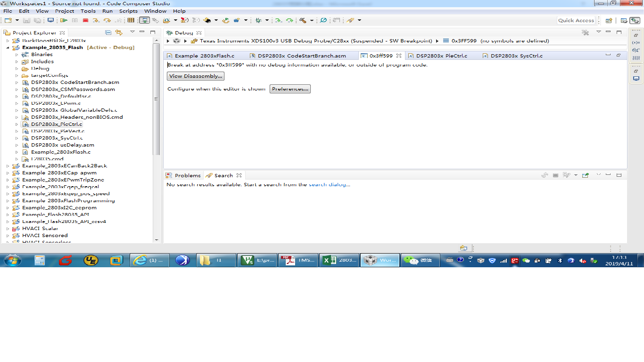644x362 pixels.
Task: Select the 0x3FF599 stack frame
Action: pos(496,41)
